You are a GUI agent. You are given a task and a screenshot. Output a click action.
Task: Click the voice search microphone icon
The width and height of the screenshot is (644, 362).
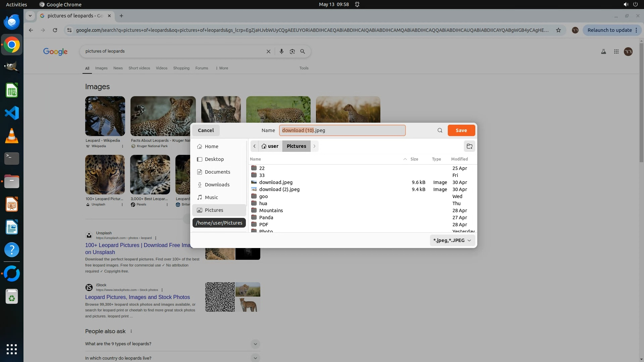coord(281,51)
